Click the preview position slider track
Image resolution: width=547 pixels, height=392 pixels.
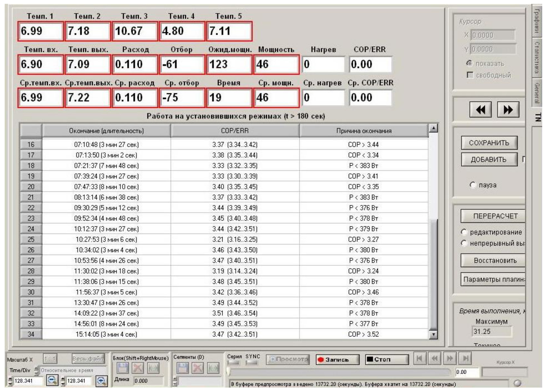(x=339, y=372)
